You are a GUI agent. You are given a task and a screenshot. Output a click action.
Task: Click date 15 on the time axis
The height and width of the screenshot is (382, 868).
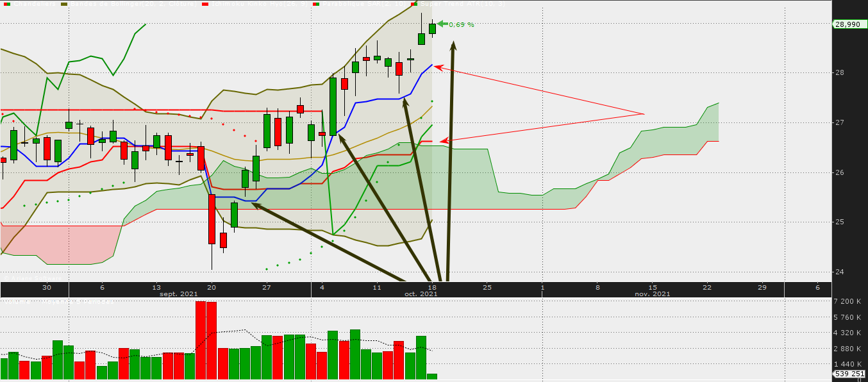coord(653,287)
